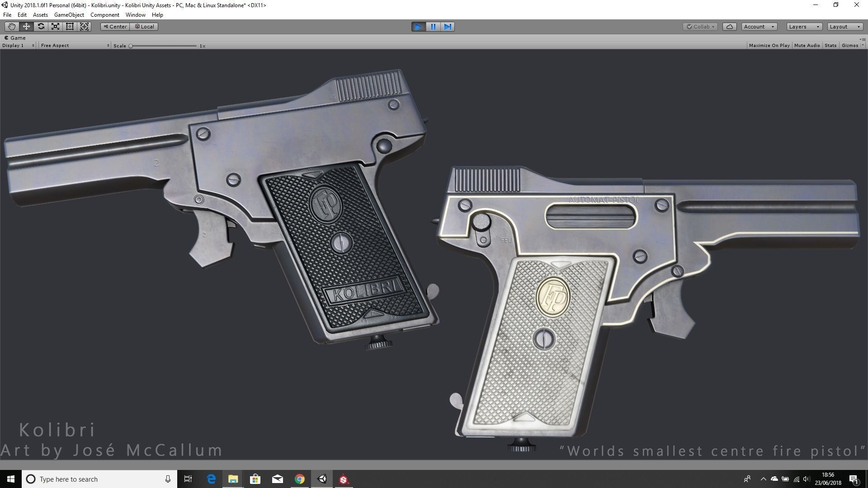This screenshot has width=868, height=488.
Task: Select the Move tool
Action: (x=26, y=27)
